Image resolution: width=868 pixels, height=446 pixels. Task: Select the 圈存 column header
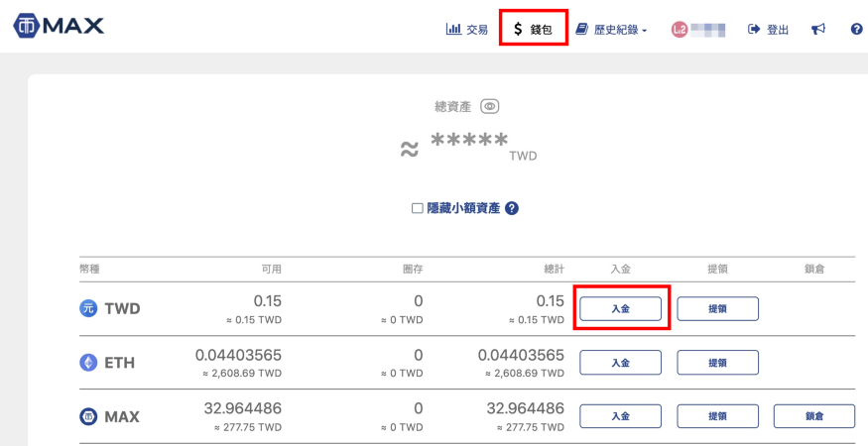pyautogui.click(x=413, y=270)
